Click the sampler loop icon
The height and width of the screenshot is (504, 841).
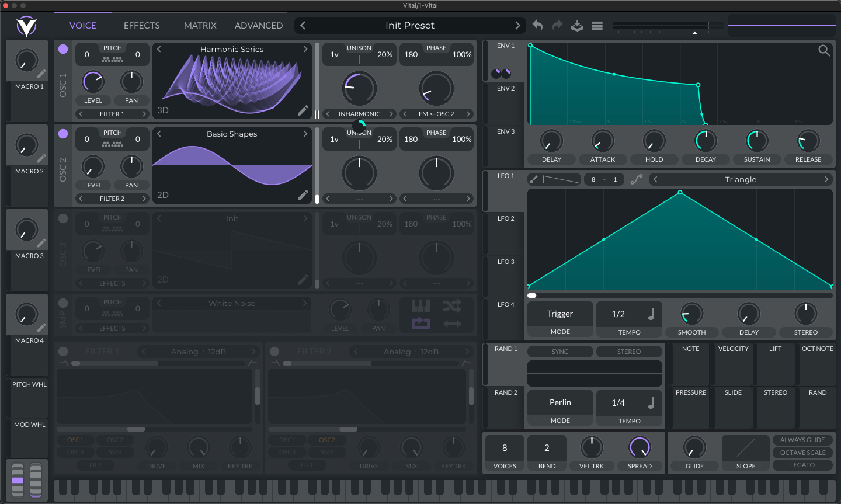(x=420, y=323)
